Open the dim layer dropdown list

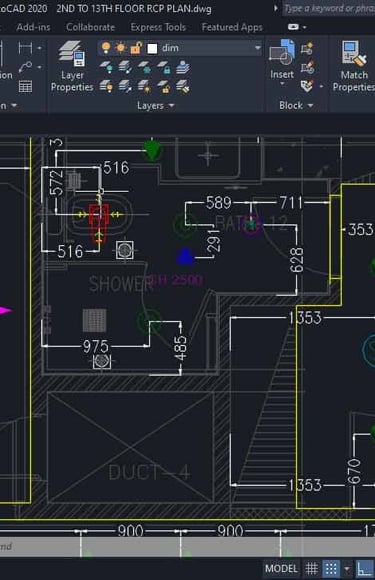(257, 48)
